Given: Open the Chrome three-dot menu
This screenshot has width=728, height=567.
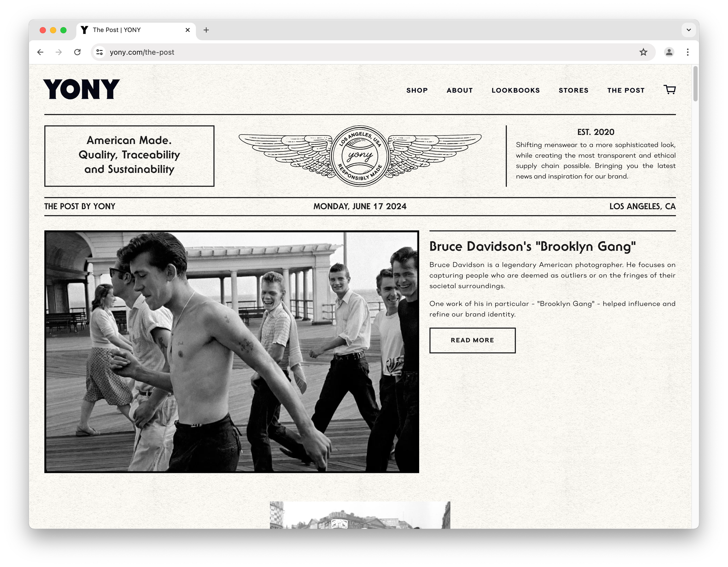Looking at the screenshot, I should [687, 52].
